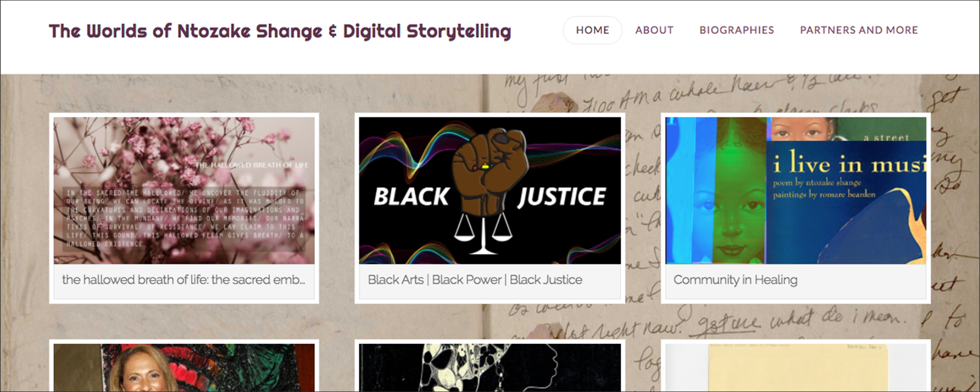
Task: Open the smiling woman portrait thumbnail
Action: 184,368
